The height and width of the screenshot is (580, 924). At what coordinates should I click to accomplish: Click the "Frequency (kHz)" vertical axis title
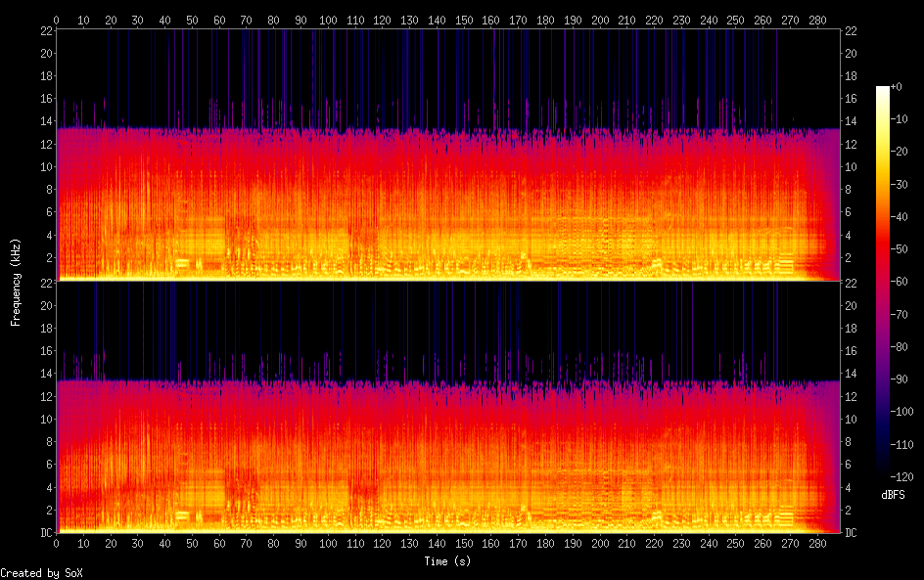point(16,281)
